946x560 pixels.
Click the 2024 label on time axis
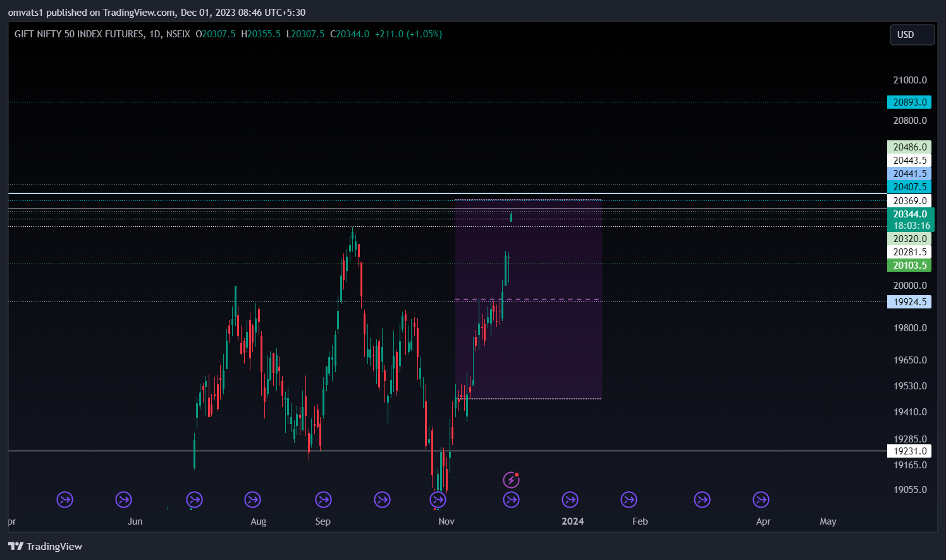click(573, 521)
